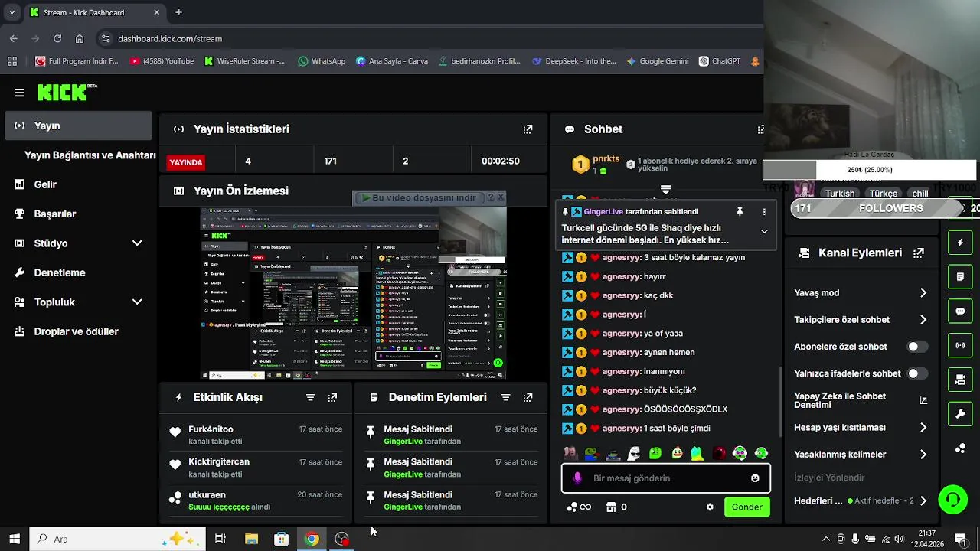980x551 pixels.
Task: Pop out the Kanal Eylemleri panel
Action: (919, 253)
